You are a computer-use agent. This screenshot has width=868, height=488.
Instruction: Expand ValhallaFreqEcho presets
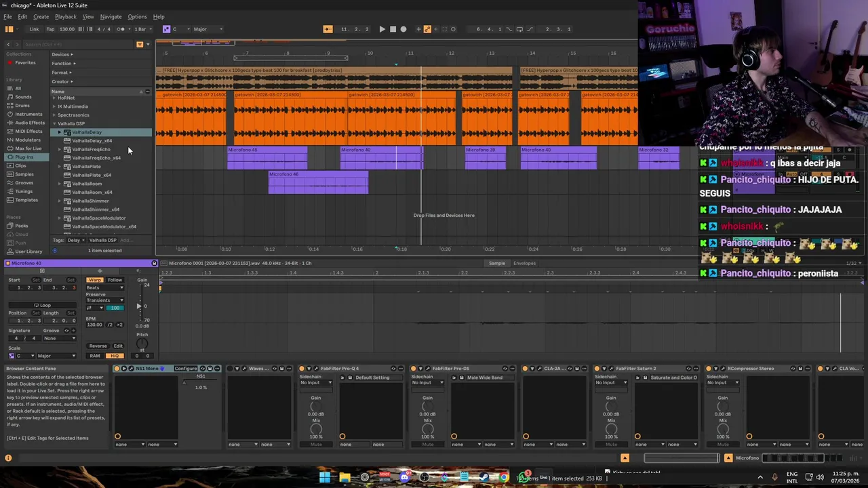tap(60, 149)
